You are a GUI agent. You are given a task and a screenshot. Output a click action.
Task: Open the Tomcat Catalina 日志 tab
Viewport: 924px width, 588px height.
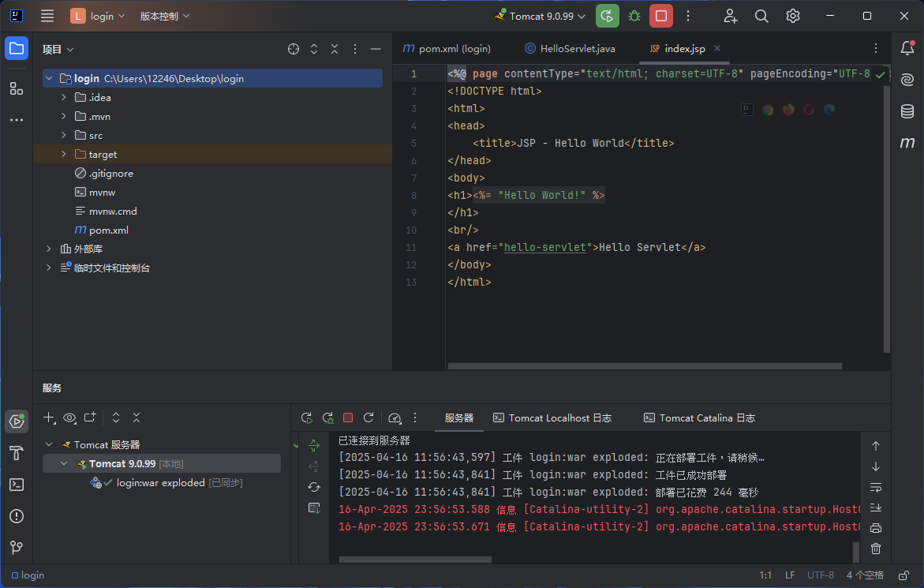coord(699,418)
